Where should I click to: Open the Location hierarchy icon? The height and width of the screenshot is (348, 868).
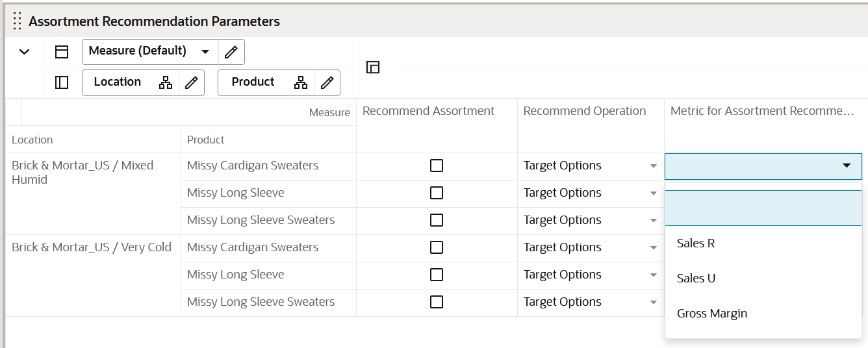(166, 82)
